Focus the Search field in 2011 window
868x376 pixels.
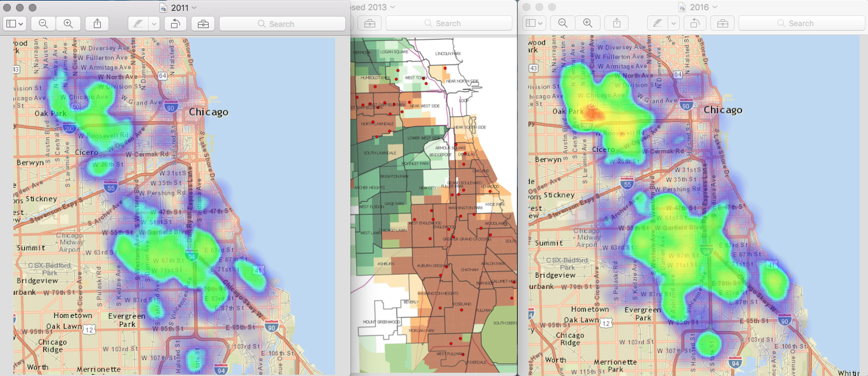coord(282,24)
